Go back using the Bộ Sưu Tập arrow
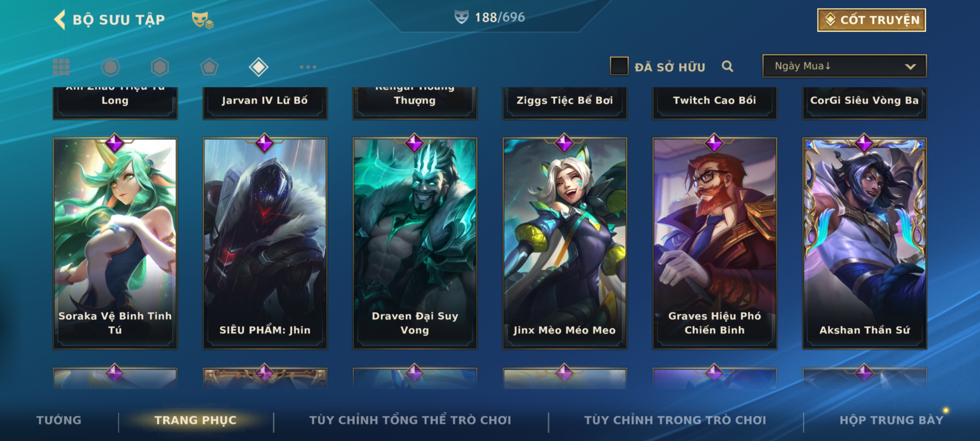Screen dimensions: 980x441 [x=60, y=20]
